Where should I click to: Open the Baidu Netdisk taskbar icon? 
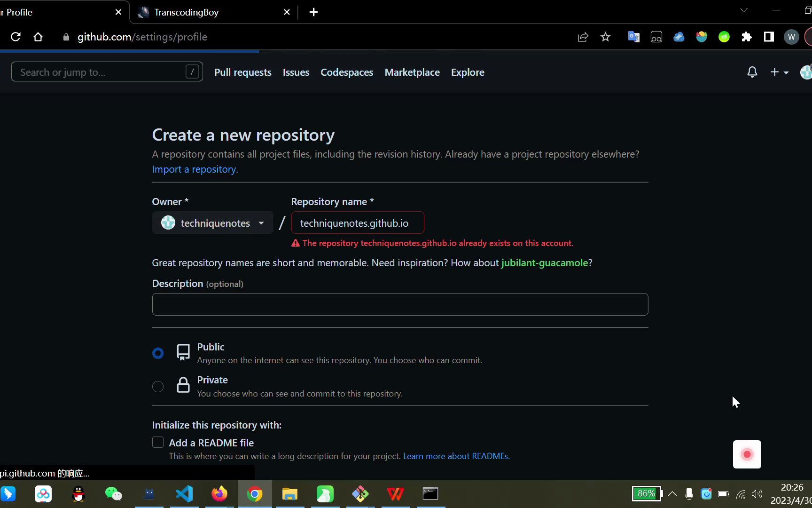[43, 494]
